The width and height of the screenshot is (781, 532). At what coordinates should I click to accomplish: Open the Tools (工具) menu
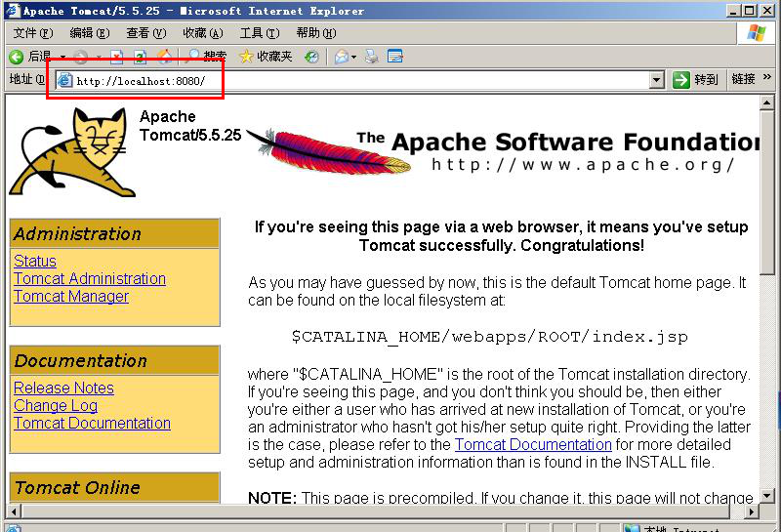coord(260,33)
